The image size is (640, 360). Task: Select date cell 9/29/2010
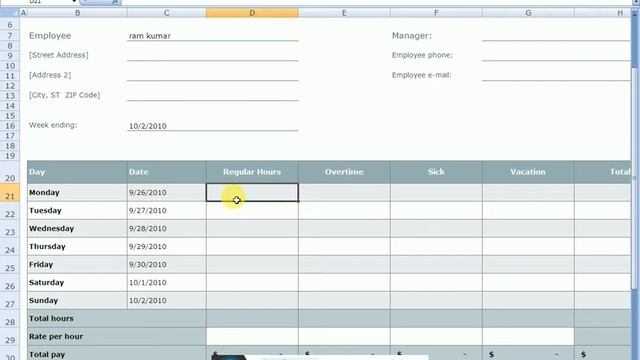coord(167,247)
